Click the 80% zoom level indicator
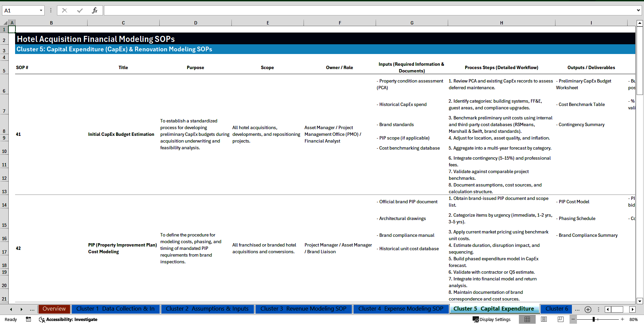 coord(634,319)
